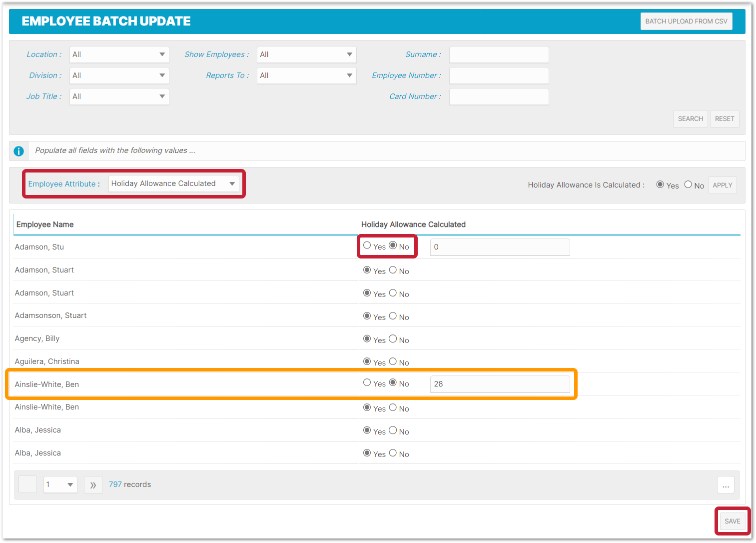This screenshot has height=543, width=756.
Task: Click the RESET button
Action: pyautogui.click(x=725, y=118)
